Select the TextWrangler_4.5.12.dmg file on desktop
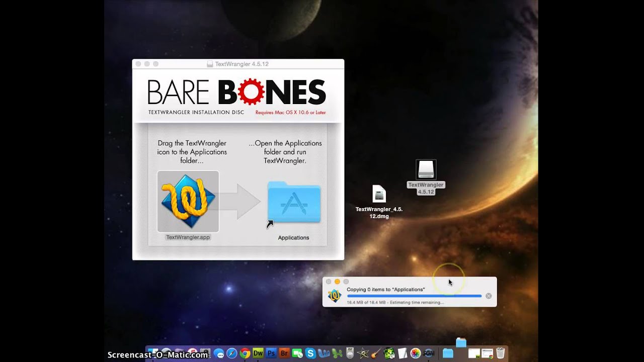Screen dimensions: 644x362 pos(379,194)
